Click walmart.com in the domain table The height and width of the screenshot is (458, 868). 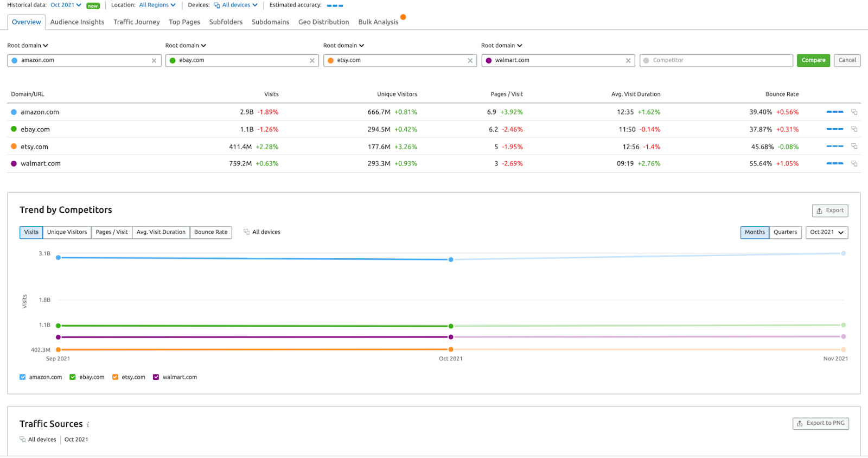coord(41,163)
